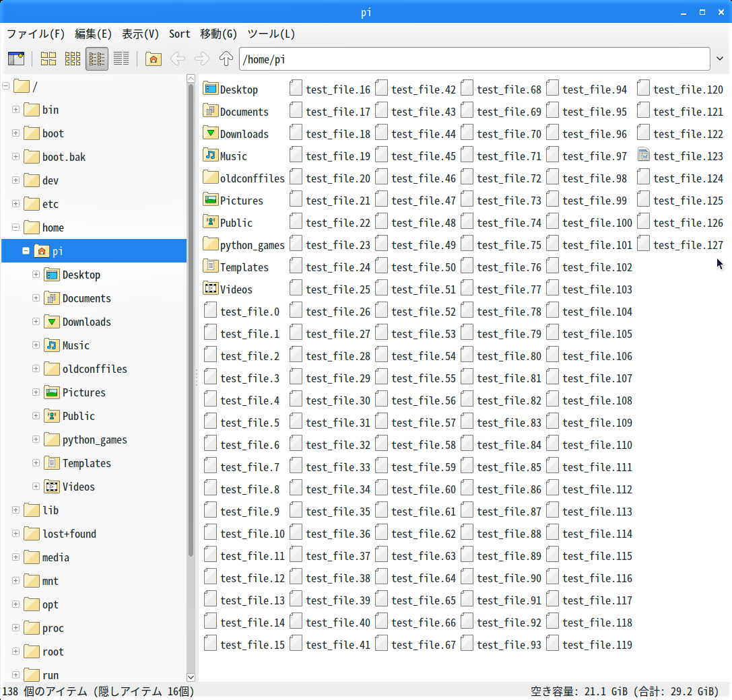
Task: Expand the proc folder node
Action: point(16,628)
